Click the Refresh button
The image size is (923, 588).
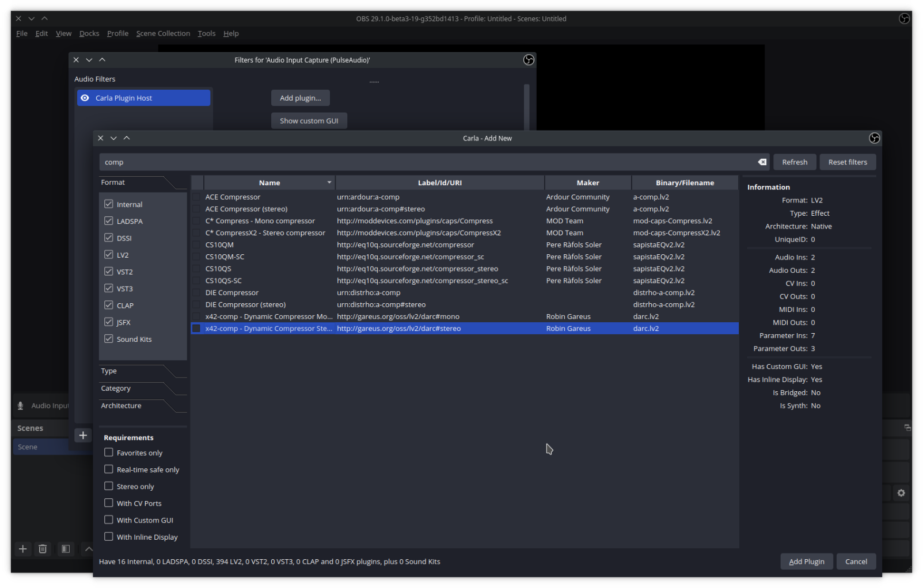coord(795,162)
